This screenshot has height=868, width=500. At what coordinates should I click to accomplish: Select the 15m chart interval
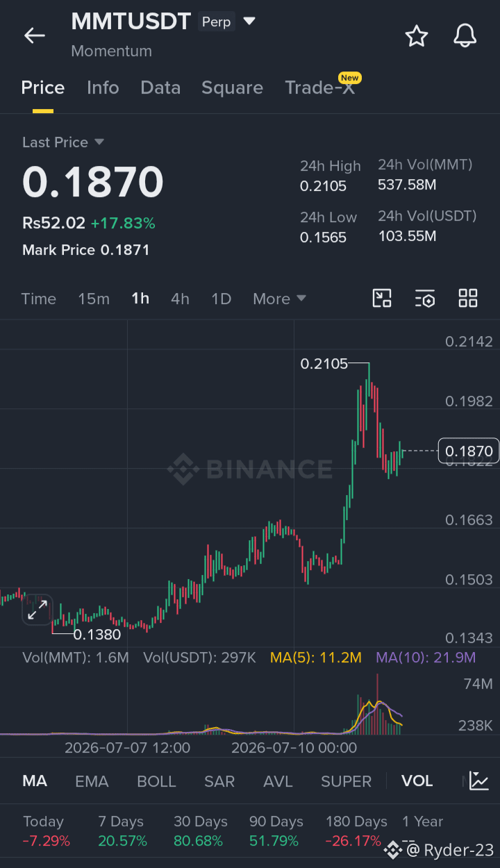tap(94, 299)
